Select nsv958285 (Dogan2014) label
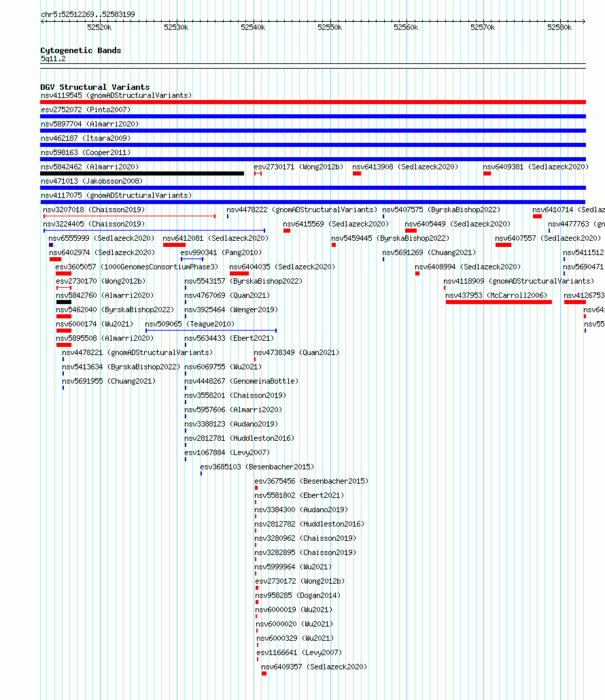This screenshot has width=605, height=700. [x=298, y=595]
